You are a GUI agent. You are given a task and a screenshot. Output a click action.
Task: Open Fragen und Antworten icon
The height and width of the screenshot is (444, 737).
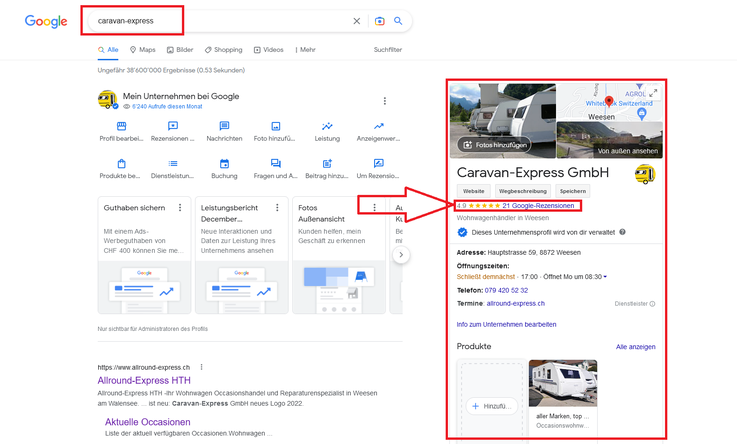pos(275,164)
